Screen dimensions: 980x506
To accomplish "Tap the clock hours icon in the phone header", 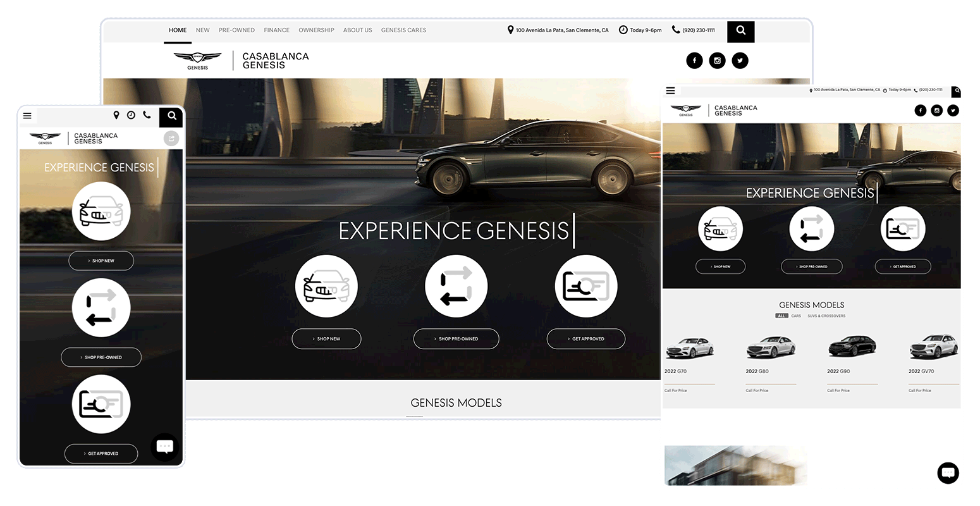I will (131, 115).
